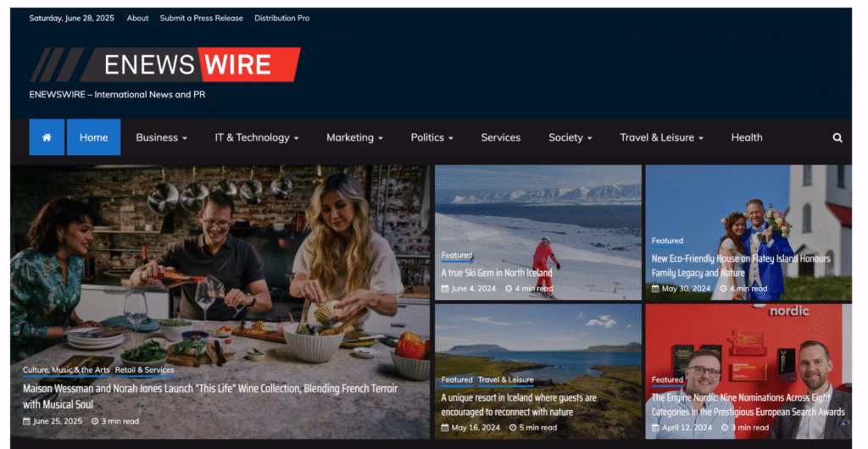The width and height of the screenshot is (868, 449).
Task: Click calendar icon beside June 4, 2024
Action: pyautogui.click(x=445, y=288)
